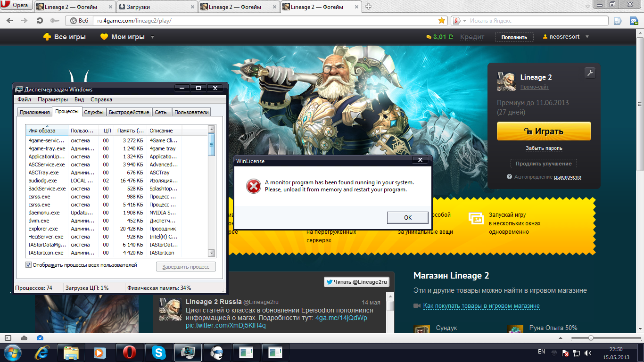
Task: Open Как покупать товары в игровом магазине link
Action: pyautogui.click(x=481, y=306)
